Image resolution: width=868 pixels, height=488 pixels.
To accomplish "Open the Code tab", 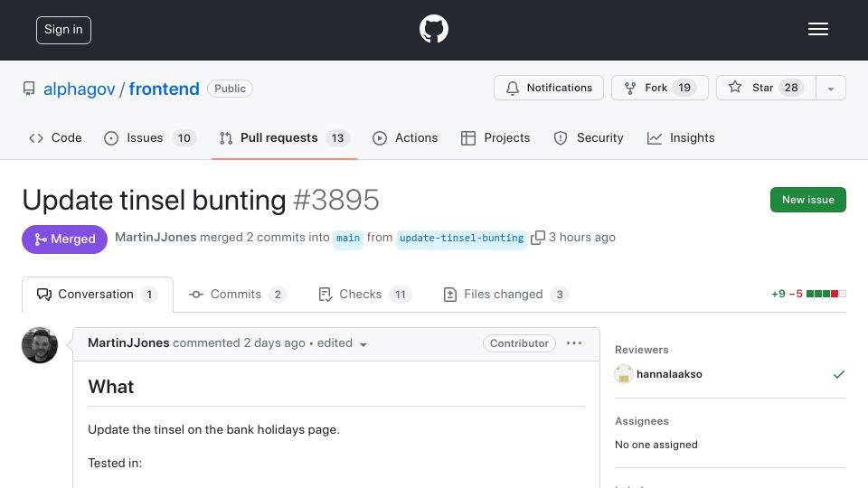I will [x=55, y=137].
